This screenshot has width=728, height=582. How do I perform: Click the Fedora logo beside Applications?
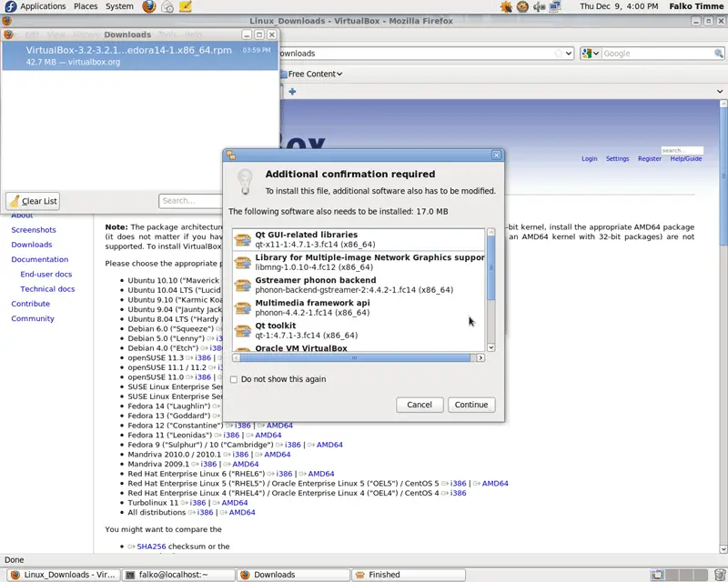[10, 6]
